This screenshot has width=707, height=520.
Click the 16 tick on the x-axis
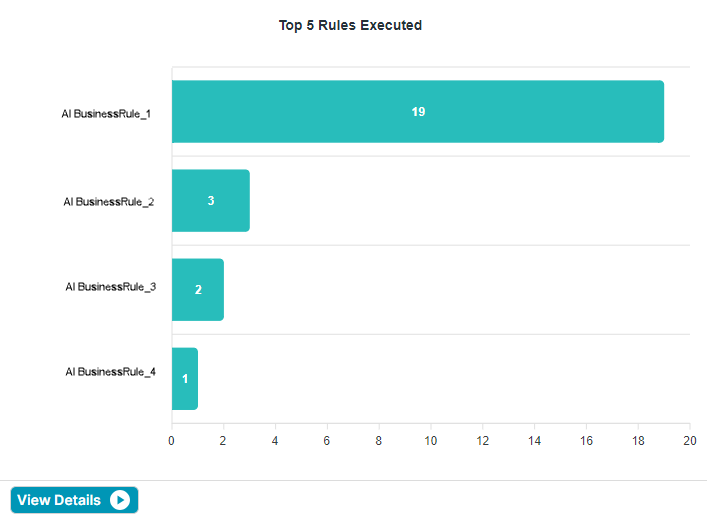[586, 441]
